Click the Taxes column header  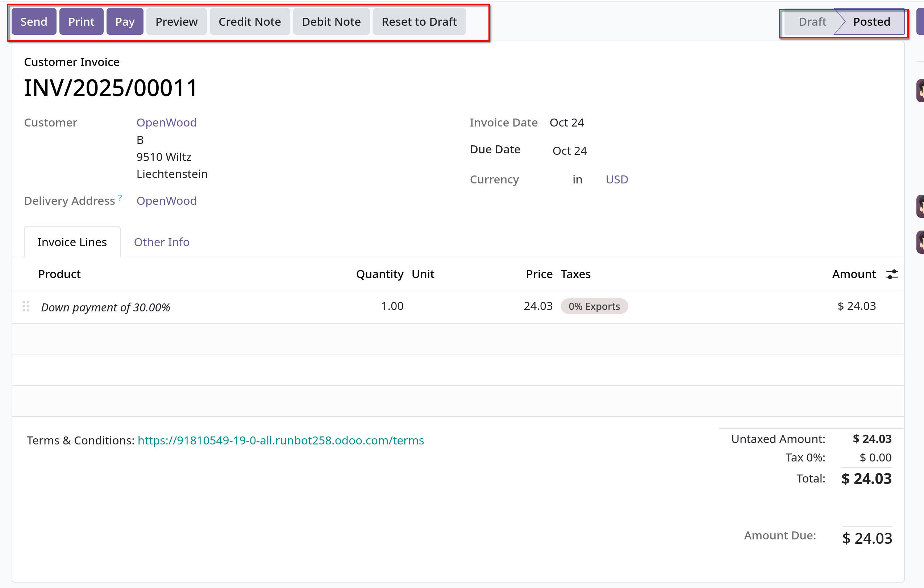coord(575,274)
